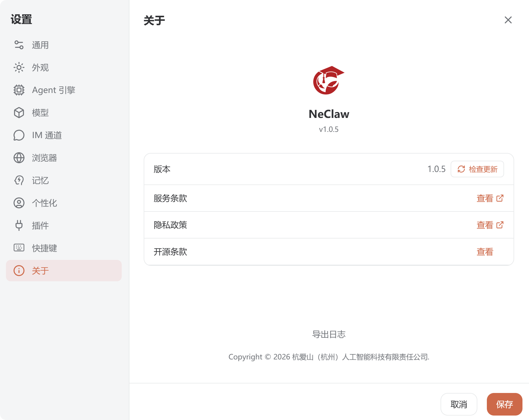Switch to the 外观 settings section

point(64,67)
